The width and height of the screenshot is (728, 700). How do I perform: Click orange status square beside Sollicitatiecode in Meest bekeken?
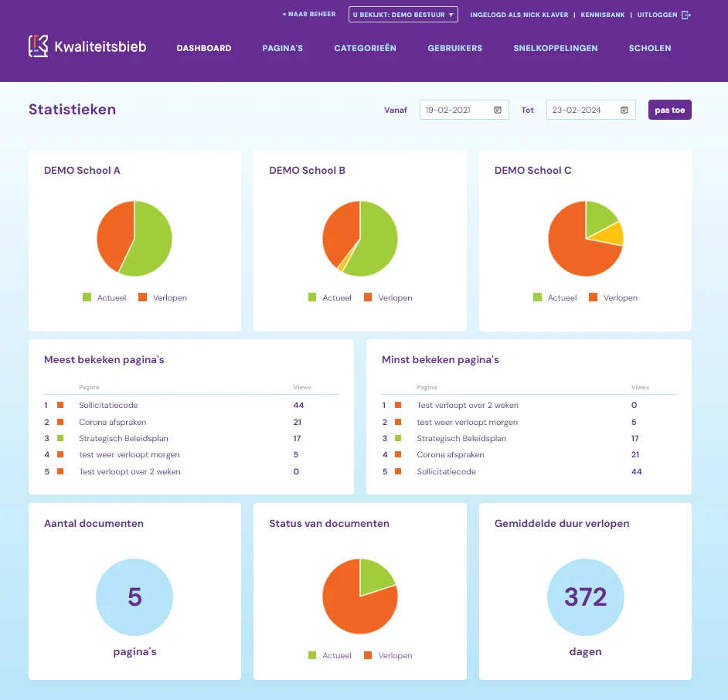tap(60, 405)
